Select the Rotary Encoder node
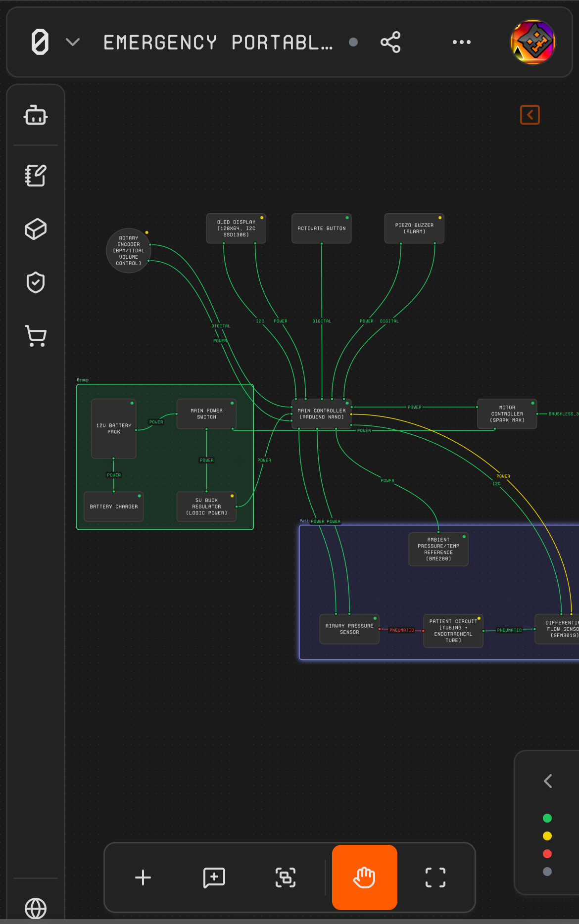This screenshot has height=924, width=579. (x=129, y=251)
